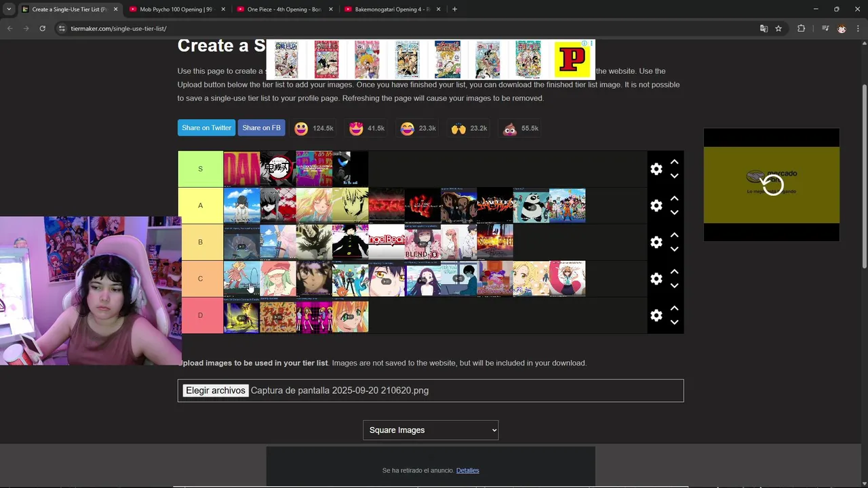Click the yellow P manga ad image

pos(573,60)
